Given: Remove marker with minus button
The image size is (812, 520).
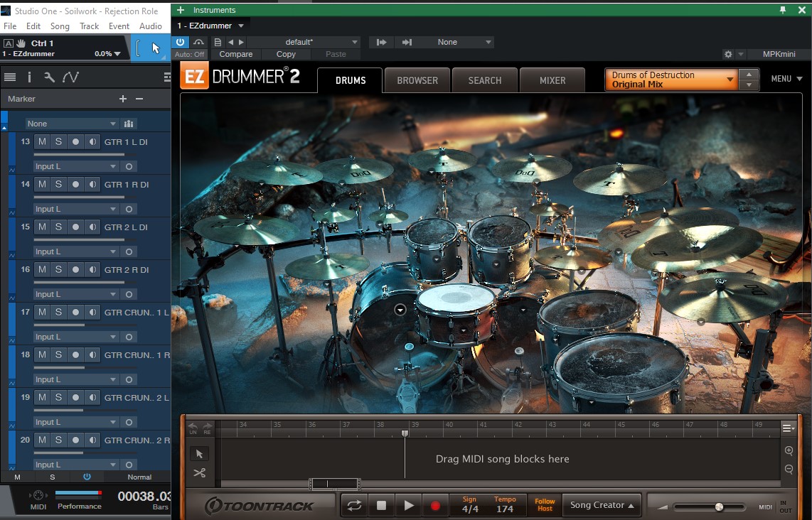Looking at the screenshot, I should [x=139, y=98].
